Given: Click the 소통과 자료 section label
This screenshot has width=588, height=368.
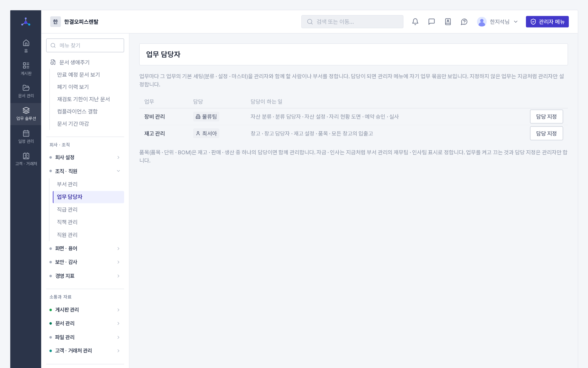Looking at the screenshot, I should click(60, 297).
